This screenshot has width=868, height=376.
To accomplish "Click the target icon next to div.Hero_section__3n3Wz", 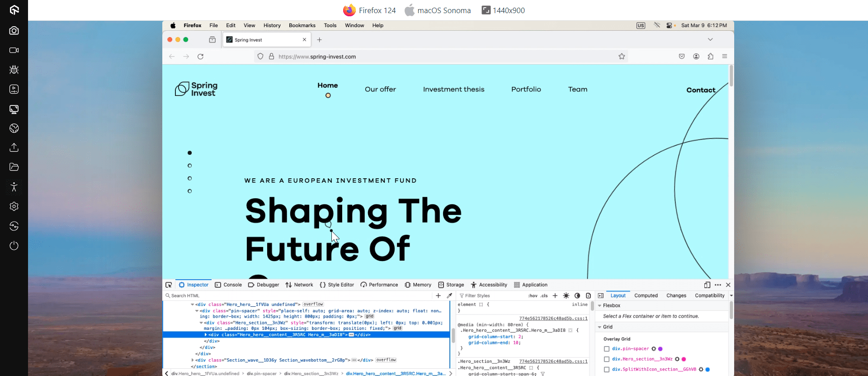I will tap(677, 359).
